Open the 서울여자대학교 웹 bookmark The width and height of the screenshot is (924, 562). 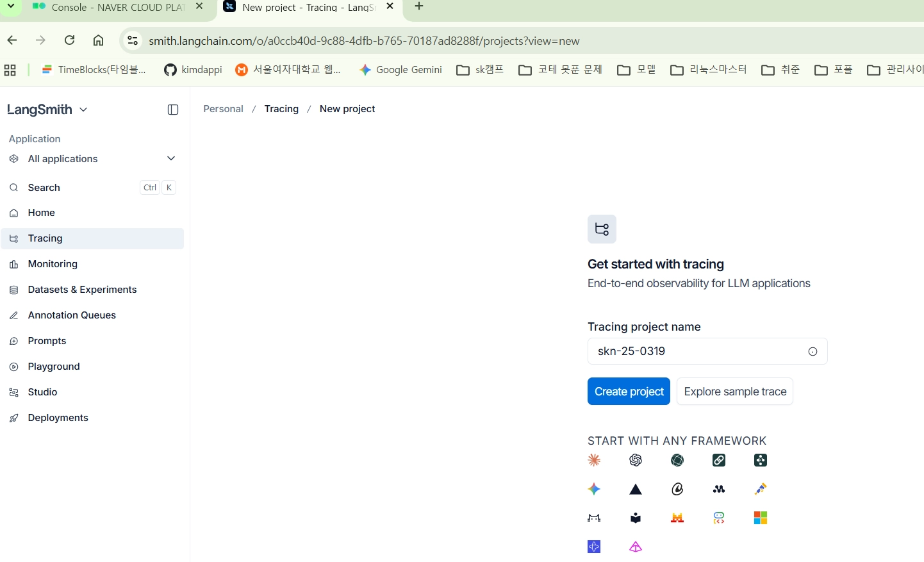pos(288,70)
